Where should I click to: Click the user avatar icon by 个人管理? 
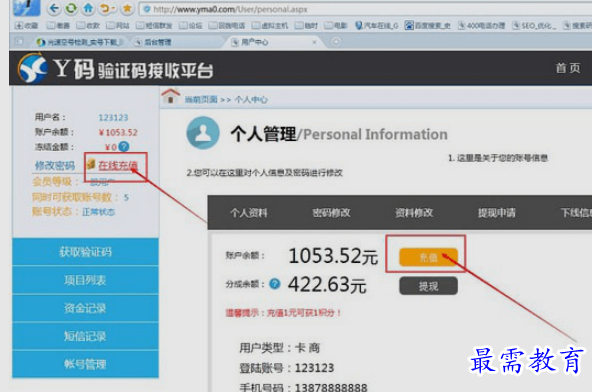[x=203, y=133]
